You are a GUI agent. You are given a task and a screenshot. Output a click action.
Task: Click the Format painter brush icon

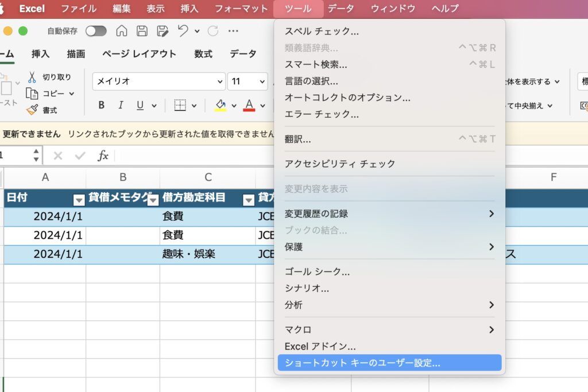(32, 110)
